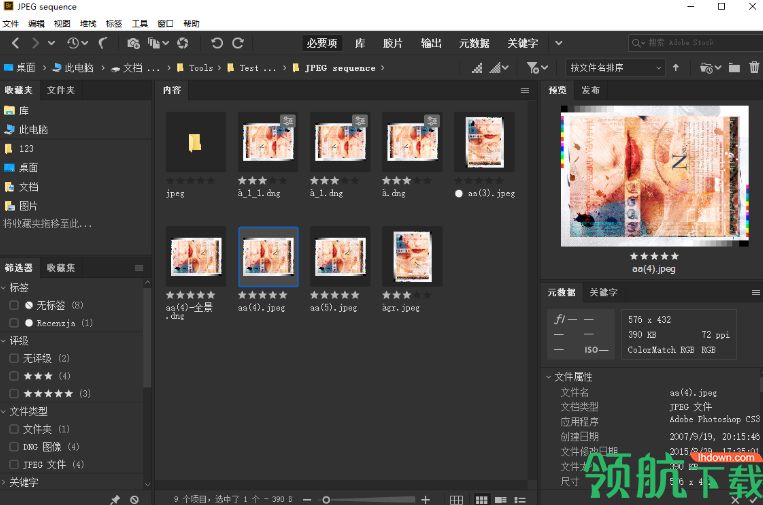Go back to the previous folder
The width and height of the screenshot is (763, 505).
coord(16,43)
